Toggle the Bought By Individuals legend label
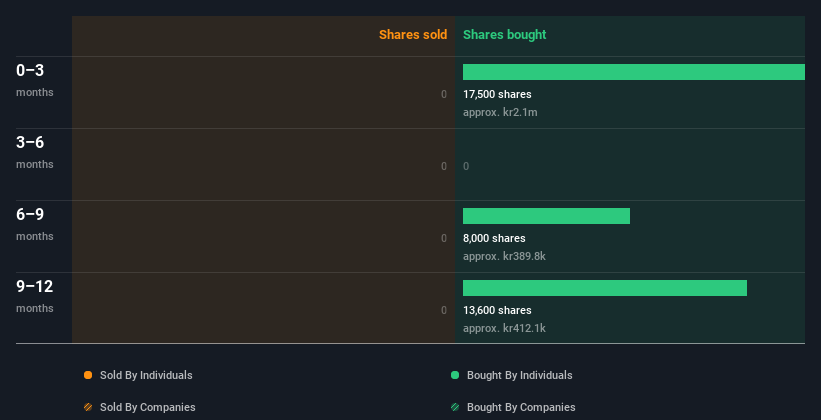Screen dimensions: 821x420 (x=519, y=375)
